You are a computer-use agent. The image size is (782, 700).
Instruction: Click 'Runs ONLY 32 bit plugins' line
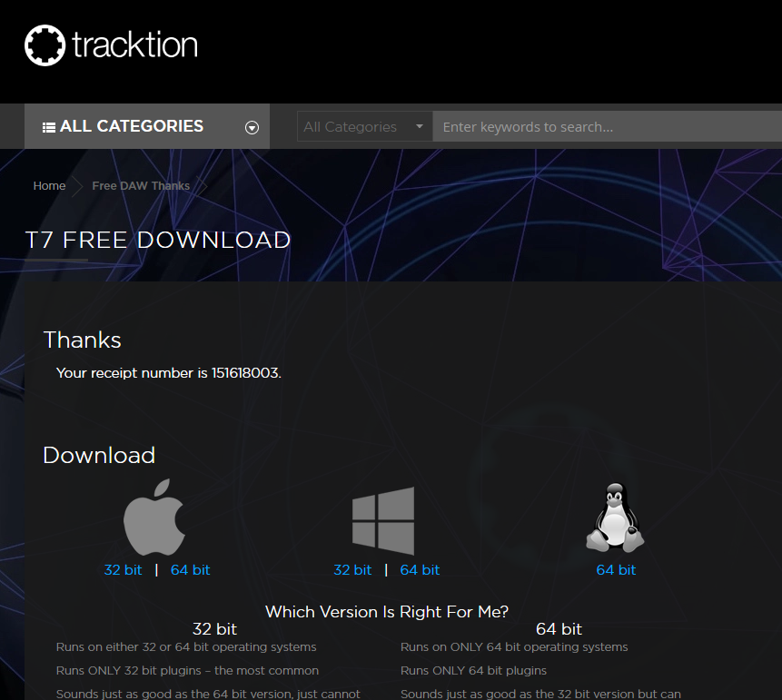[x=187, y=671]
